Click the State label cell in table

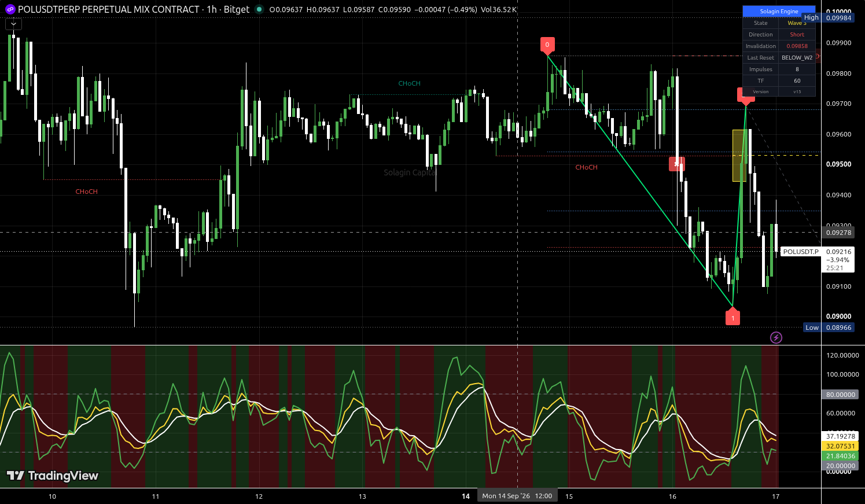click(x=761, y=23)
